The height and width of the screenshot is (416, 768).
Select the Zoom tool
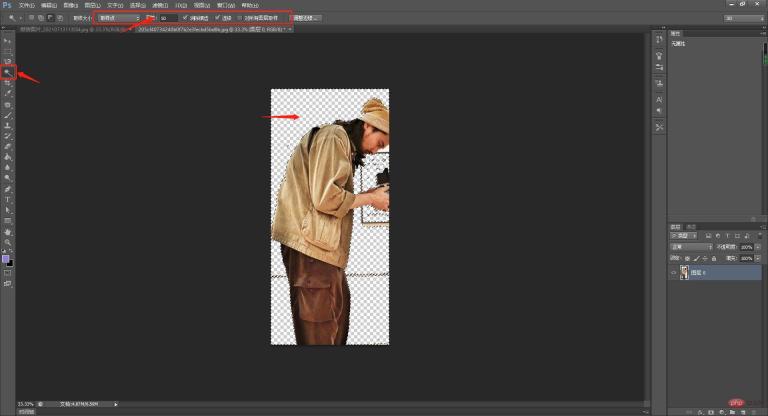7,242
